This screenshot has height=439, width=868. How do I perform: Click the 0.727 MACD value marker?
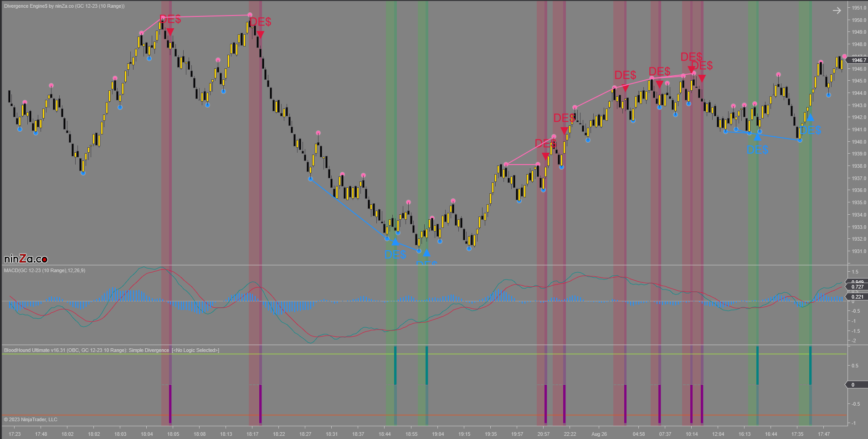point(857,287)
